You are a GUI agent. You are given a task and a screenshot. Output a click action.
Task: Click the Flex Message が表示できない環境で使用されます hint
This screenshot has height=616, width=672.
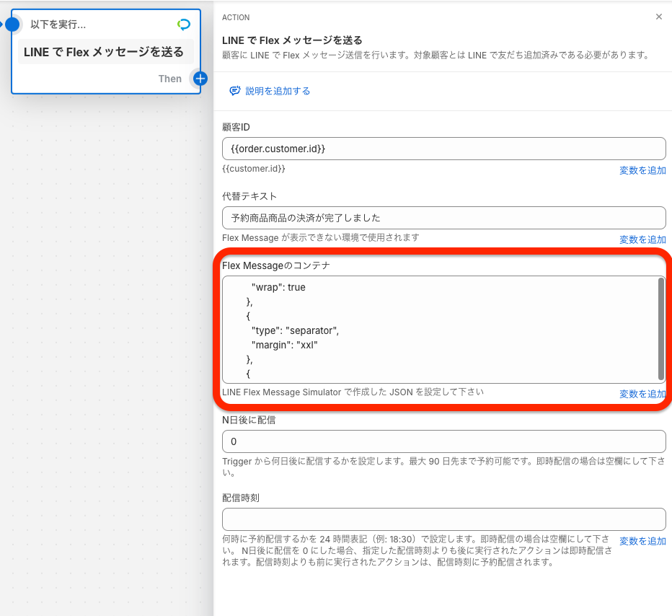coord(321,237)
